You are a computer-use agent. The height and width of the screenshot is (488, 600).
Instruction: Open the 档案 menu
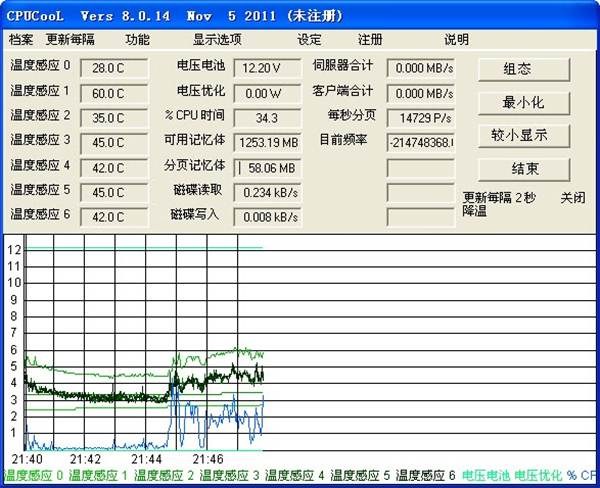[21, 40]
